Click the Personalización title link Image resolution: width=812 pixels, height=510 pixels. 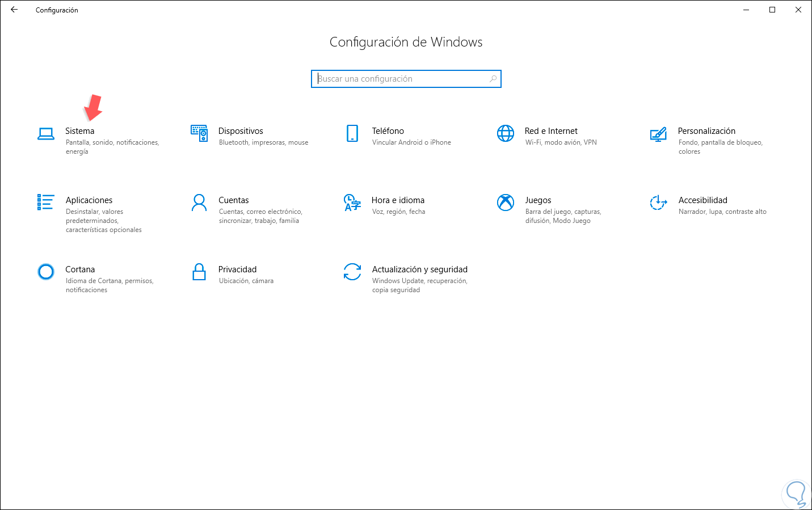tap(706, 131)
